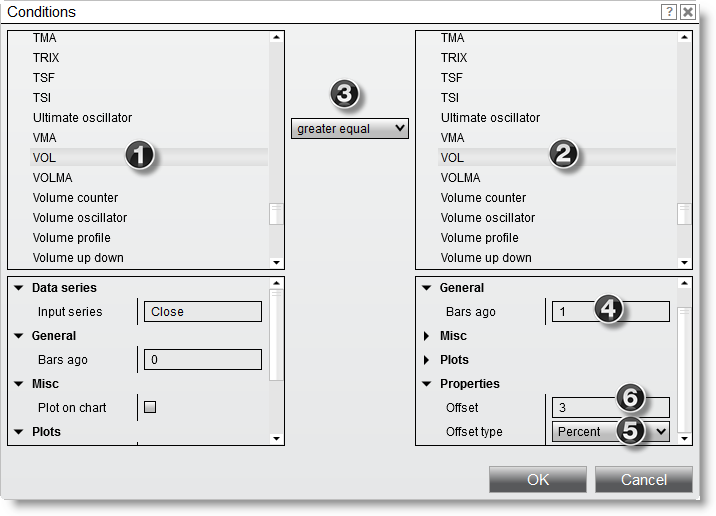Image resolution: width=716 pixels, height=516 pixels.
Task: Collapse the Properties section in right panel
Action: pos(425,384)
